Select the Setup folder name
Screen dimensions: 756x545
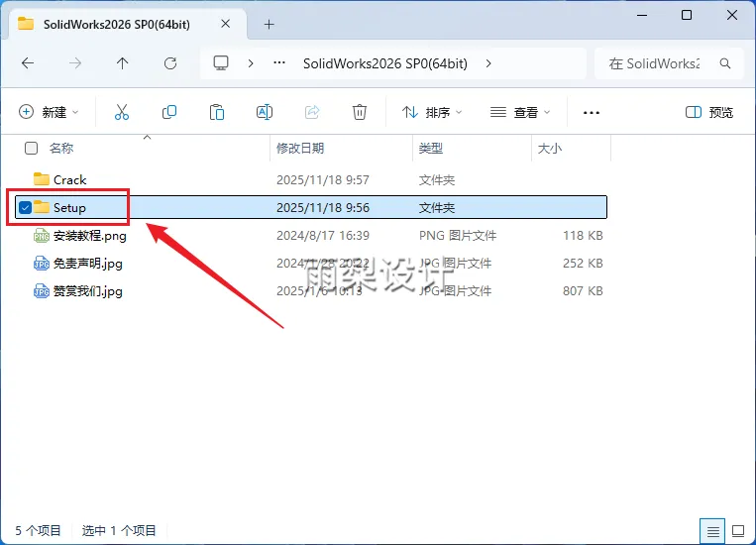69,208
